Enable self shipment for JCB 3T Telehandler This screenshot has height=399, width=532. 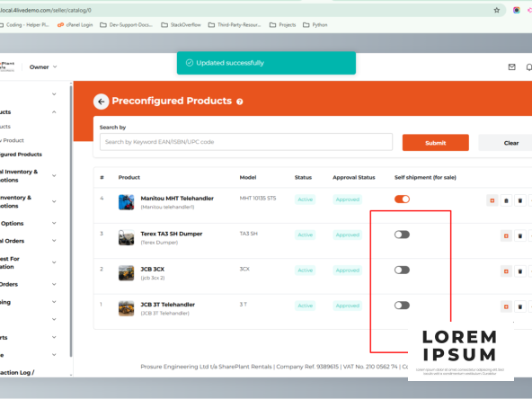pyautogui.click(x=402, y=306)
